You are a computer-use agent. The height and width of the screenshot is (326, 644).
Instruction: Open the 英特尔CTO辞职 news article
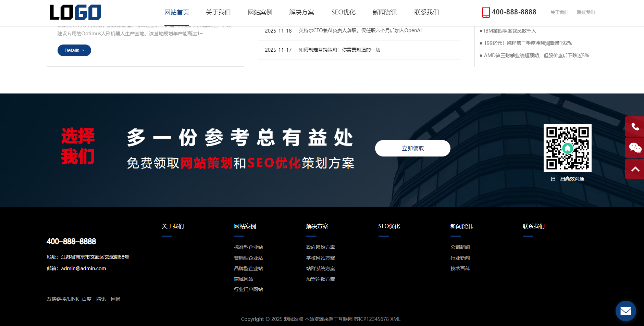coord(359,30)
